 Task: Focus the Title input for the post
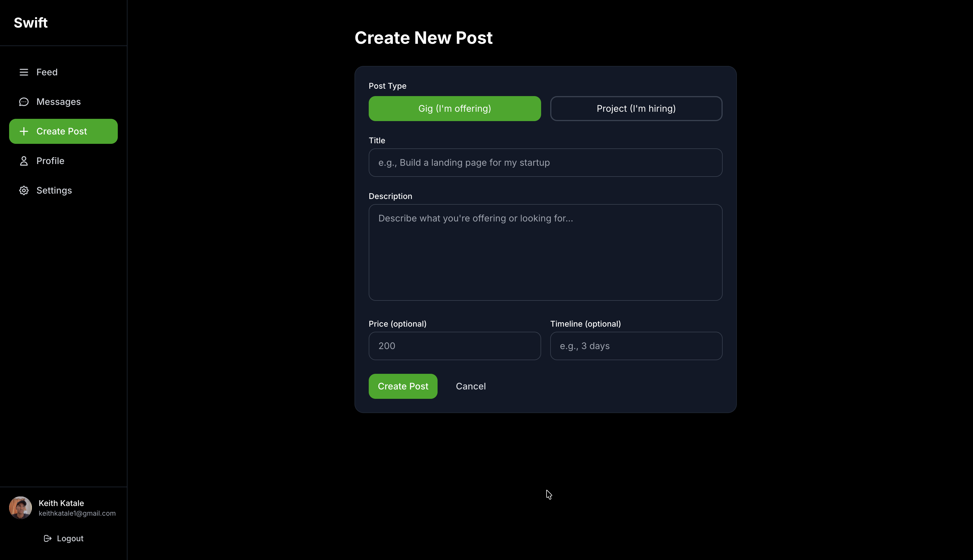545,163
